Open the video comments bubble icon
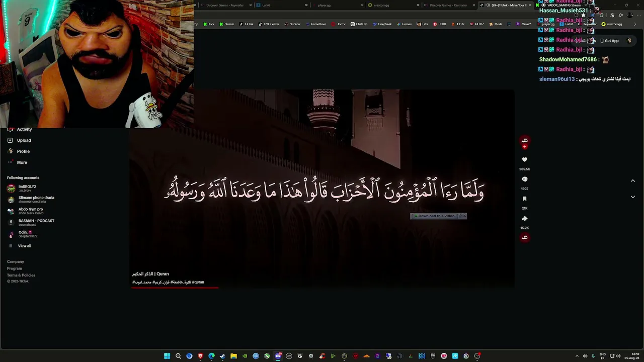 click(524, 179)
